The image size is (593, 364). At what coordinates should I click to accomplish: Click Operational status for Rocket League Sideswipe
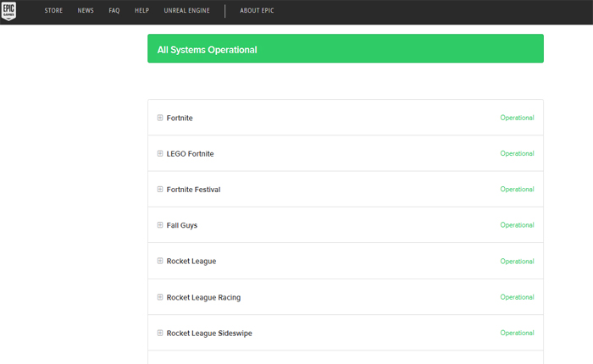click(517, 333)
